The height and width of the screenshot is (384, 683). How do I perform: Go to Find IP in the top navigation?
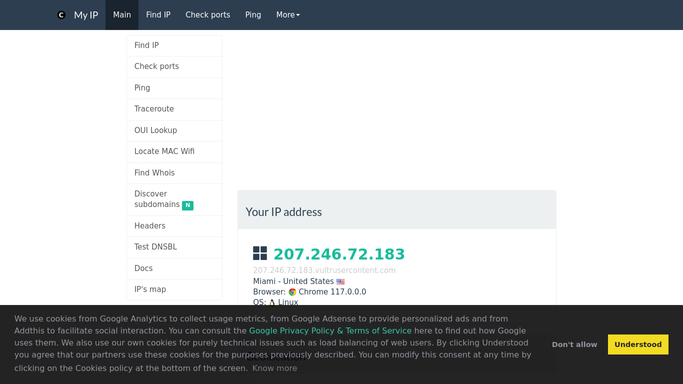click(158, 15)
